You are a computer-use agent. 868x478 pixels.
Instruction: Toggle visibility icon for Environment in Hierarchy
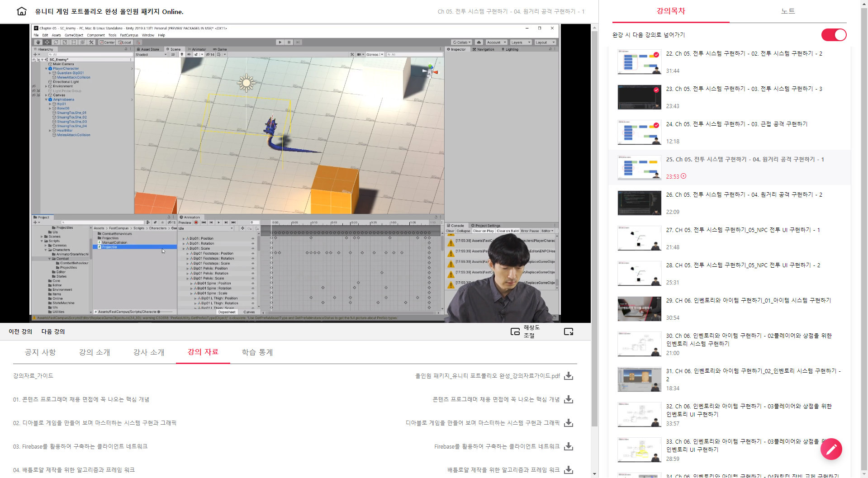(34, 86)
